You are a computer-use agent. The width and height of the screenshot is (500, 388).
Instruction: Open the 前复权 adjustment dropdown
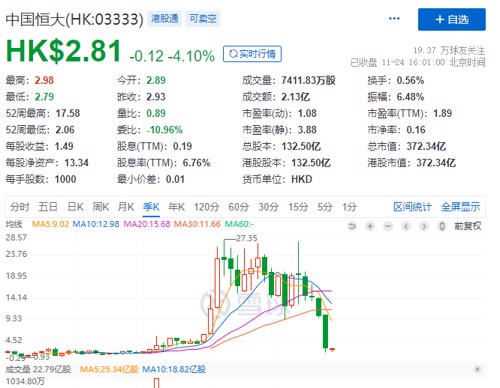coord(468,226)
